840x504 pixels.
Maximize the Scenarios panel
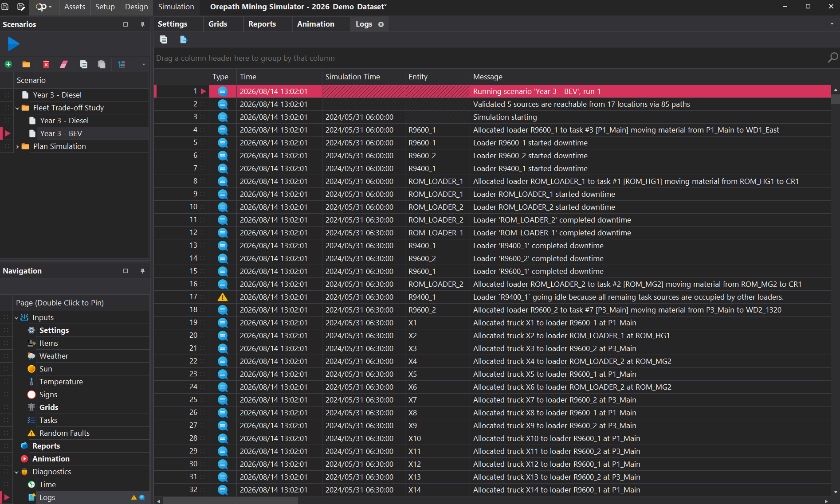[x=126, y=24]
